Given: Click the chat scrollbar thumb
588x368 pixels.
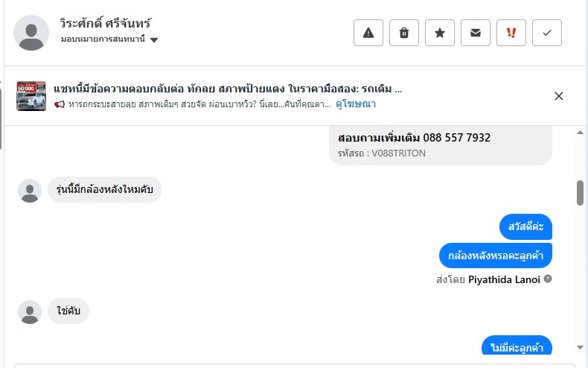Looking at the screenshot, I should pos(581,192).
